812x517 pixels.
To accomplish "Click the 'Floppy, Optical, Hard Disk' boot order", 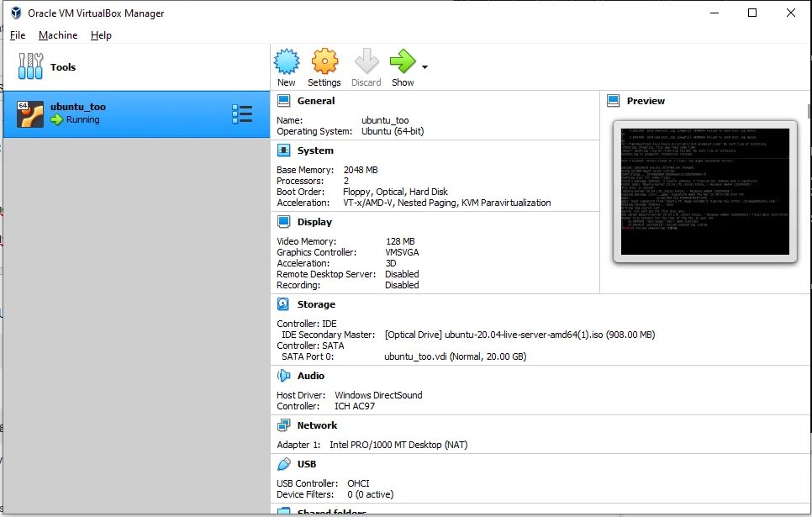I will [x=395, y=192].
